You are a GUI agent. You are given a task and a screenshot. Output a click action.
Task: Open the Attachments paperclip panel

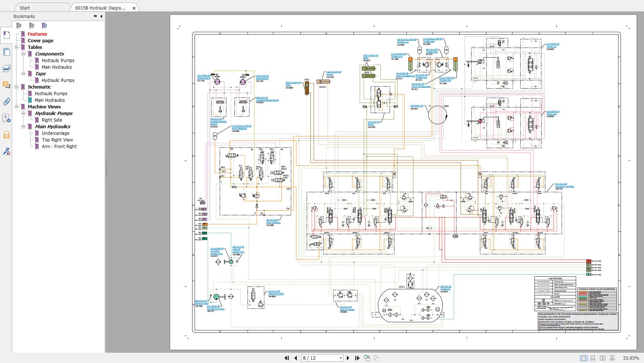6,101
